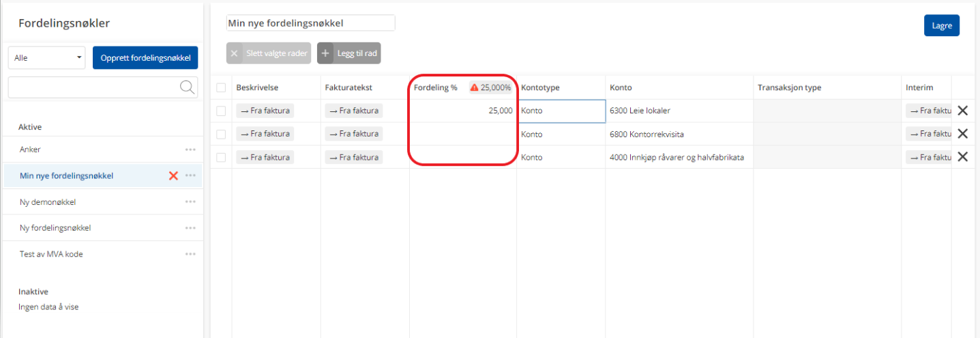Click the warning triangle in Fordeling % header

pos(474,88)
